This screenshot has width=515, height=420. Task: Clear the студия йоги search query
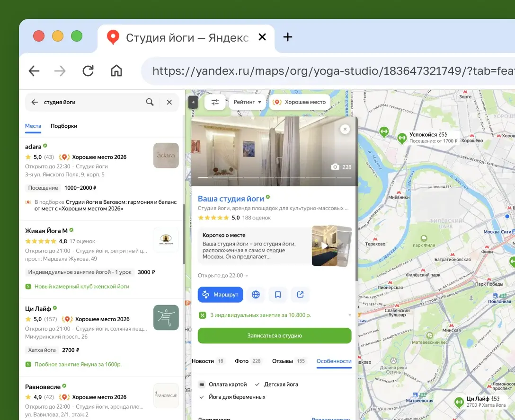coord(169,102)
